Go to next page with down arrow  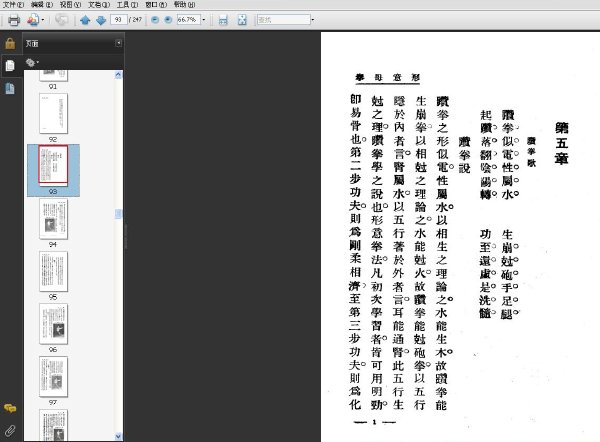click(x=101, y=20)
